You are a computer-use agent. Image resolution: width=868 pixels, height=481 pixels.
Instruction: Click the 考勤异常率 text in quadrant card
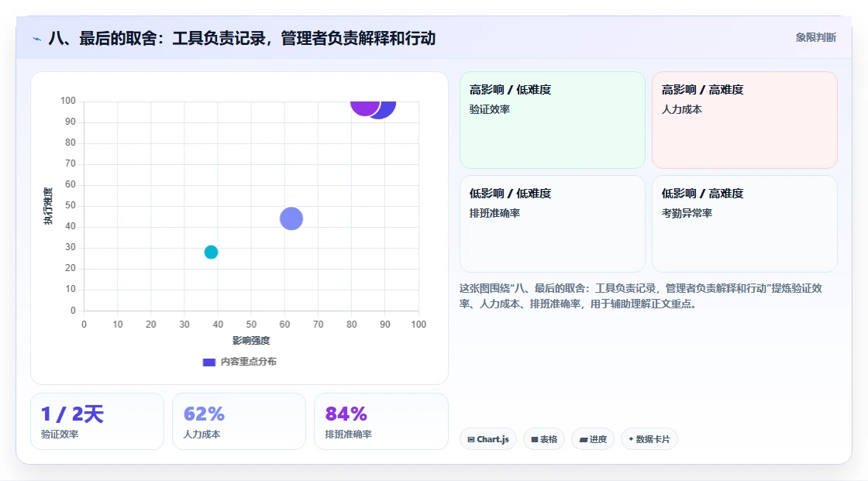tap(687, 213)
